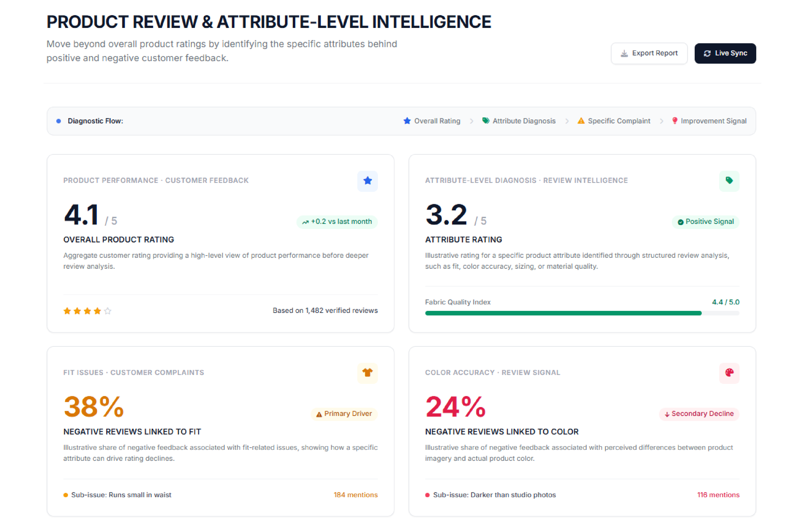Click the star rating row under Overall Product Rating

click(87, 311)
